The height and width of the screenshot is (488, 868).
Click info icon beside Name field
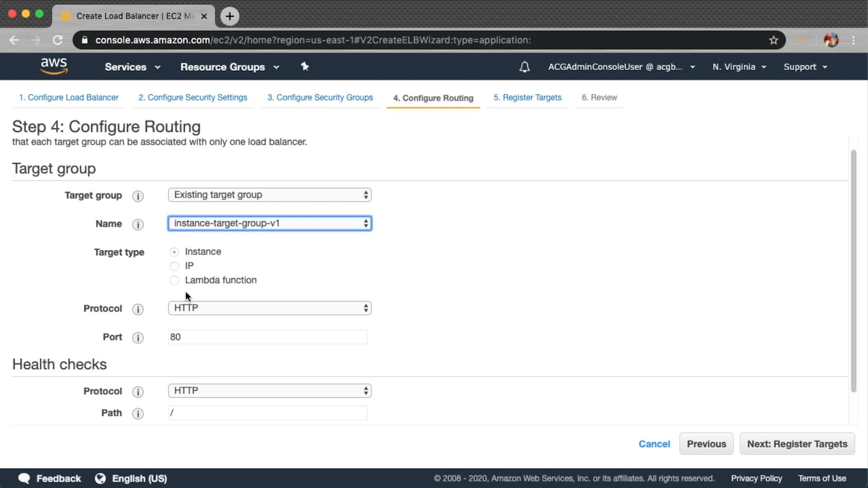(x=138, y=224)
